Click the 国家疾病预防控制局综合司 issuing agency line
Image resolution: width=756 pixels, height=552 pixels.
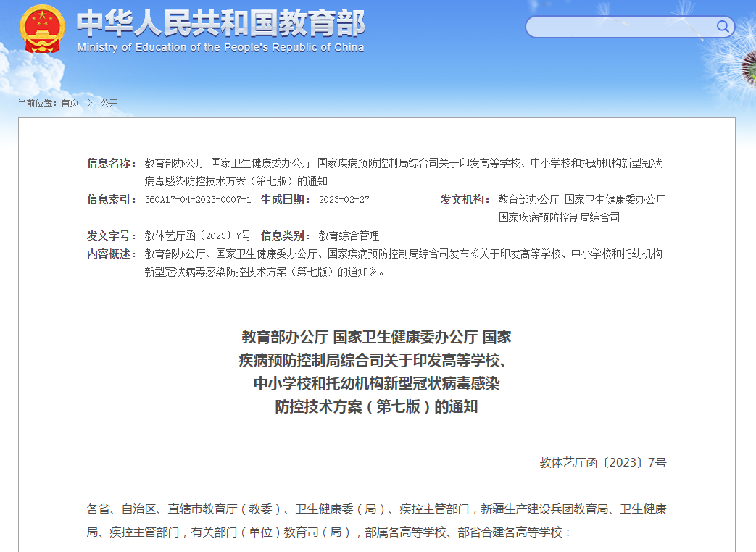560,218
